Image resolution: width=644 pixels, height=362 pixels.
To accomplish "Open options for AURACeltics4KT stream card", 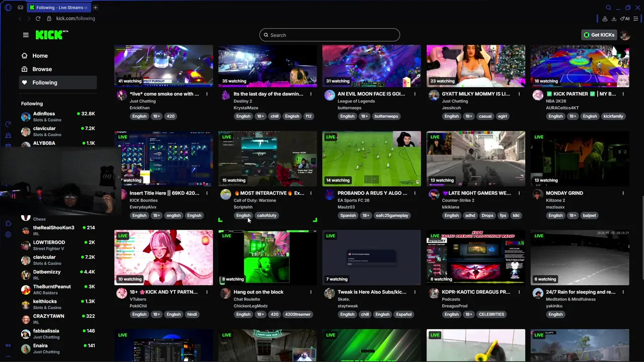I will click(x=623, y=94).
